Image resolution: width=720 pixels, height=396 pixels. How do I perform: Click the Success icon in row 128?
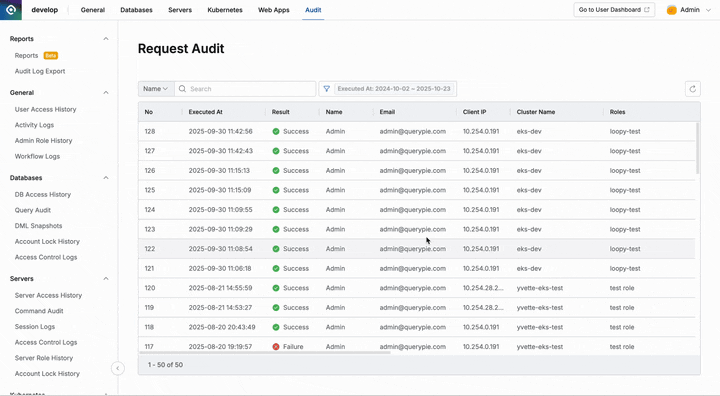pos(276,131)
